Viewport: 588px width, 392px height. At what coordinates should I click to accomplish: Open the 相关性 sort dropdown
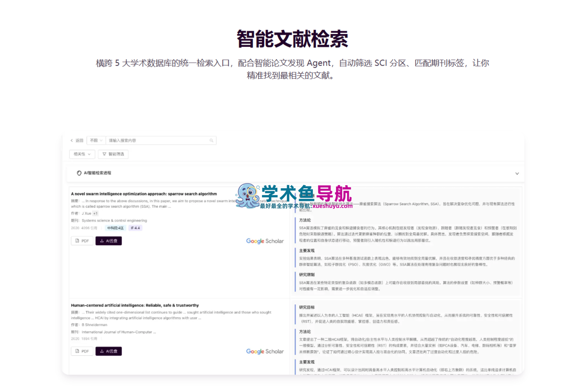(x=82, y=154)
